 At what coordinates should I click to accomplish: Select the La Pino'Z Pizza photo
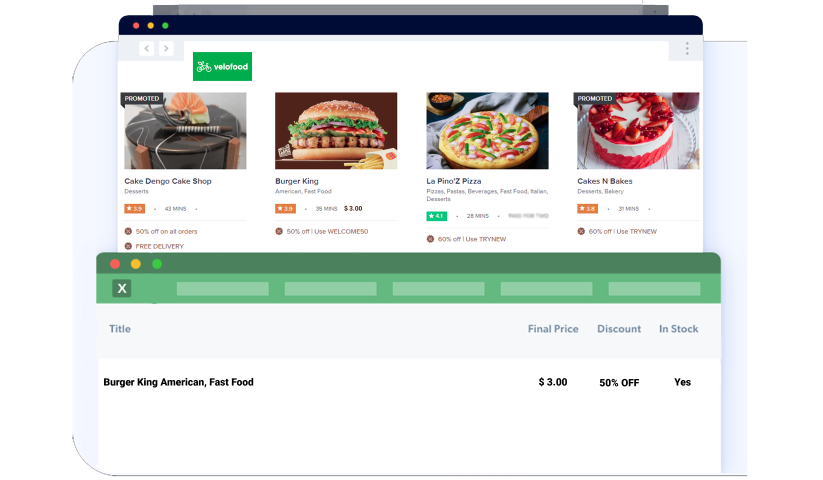tap(487, 131)
